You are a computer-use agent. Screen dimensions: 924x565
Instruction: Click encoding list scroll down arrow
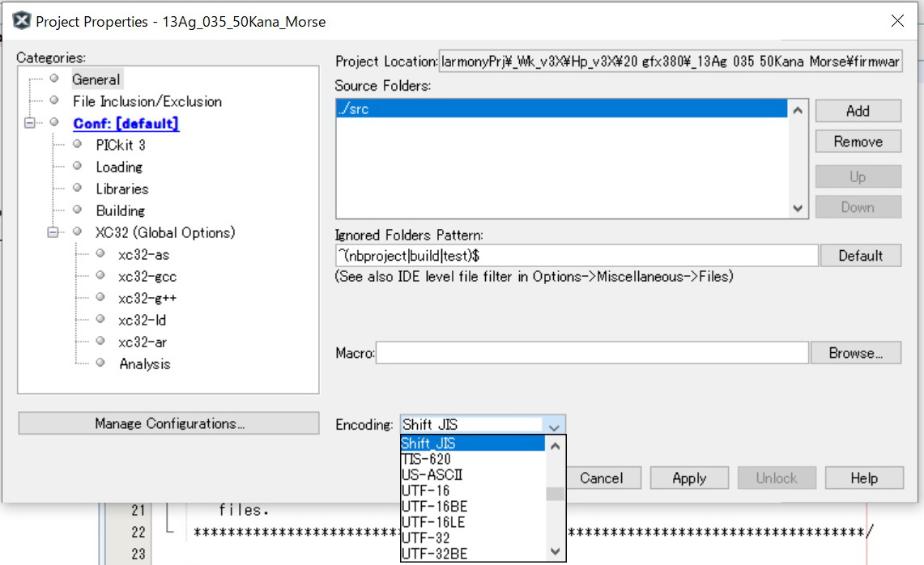(555, 551)
